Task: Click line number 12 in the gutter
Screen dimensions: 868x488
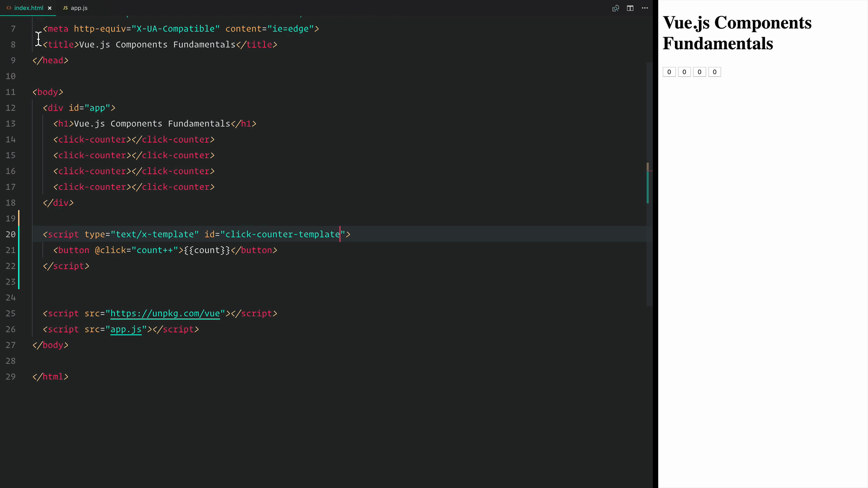Action: pyautogui.click(x=10, y=108)
